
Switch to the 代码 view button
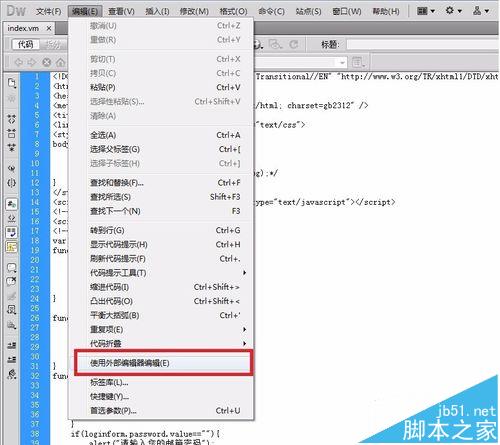tap(26, 44)
